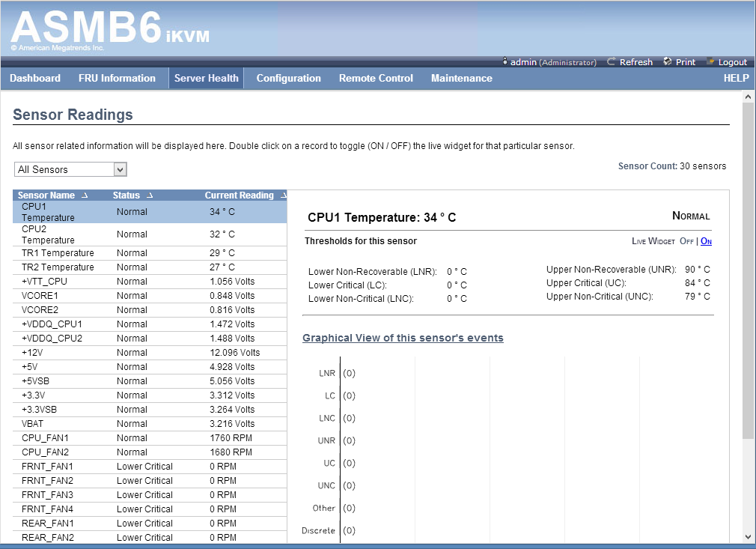Sort by Sensor Name arrow icon

coord(85,195)
